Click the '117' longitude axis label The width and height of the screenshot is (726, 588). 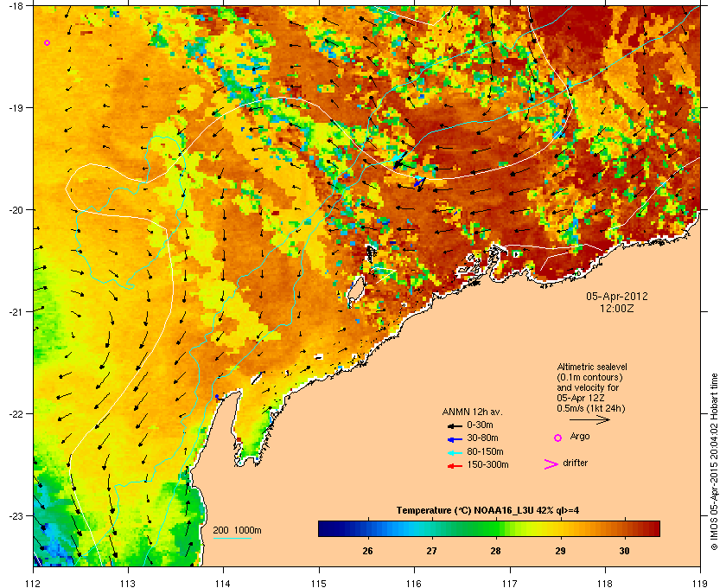pyautogui.click(x=510, y=584)
